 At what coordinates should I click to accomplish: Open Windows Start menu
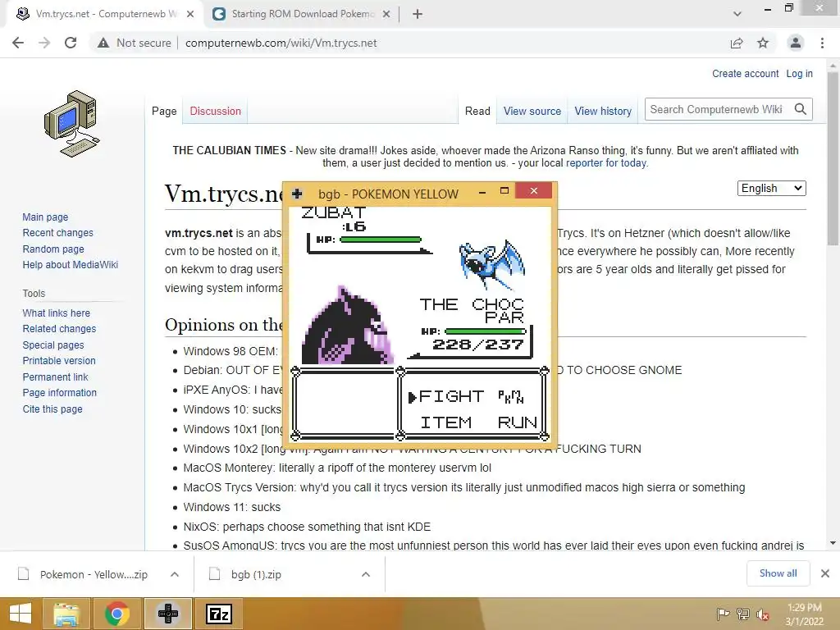click(x=21, y=614)
